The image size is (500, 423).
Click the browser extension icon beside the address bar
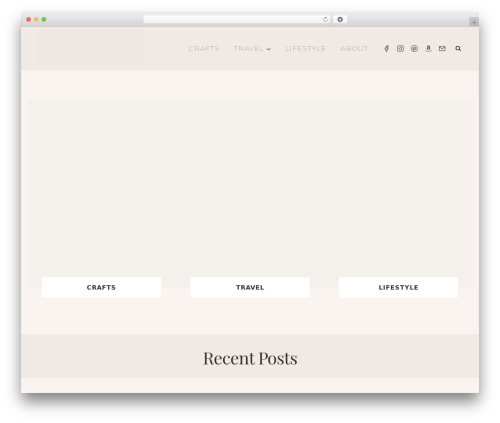340,20
